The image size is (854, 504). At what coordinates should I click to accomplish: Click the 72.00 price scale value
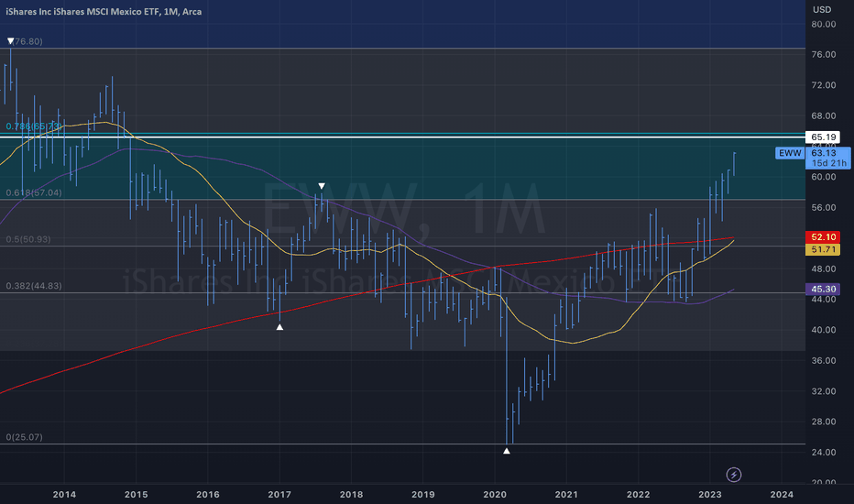click(823, 85)
